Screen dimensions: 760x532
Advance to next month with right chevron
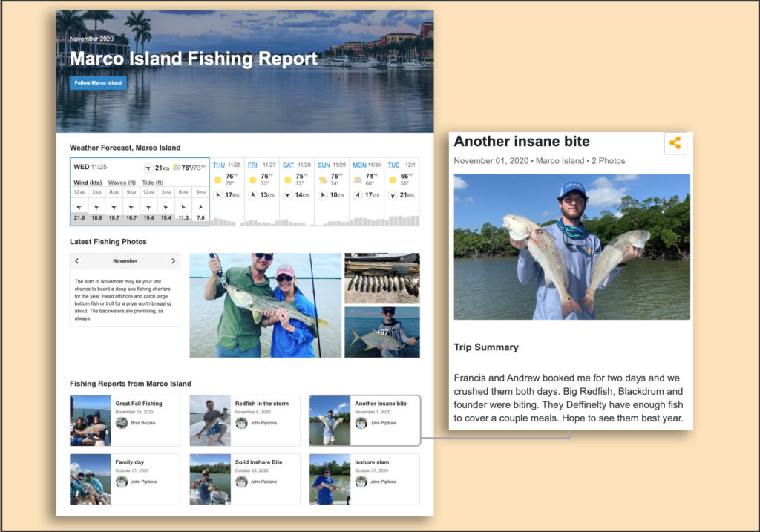(x=173, y=261)
